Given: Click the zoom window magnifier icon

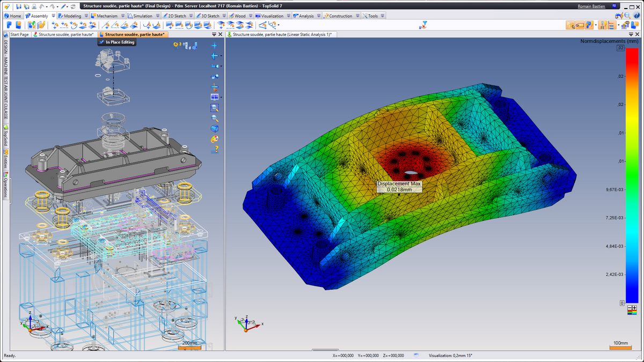Looking at the screenshot, I should pos(215,107).
